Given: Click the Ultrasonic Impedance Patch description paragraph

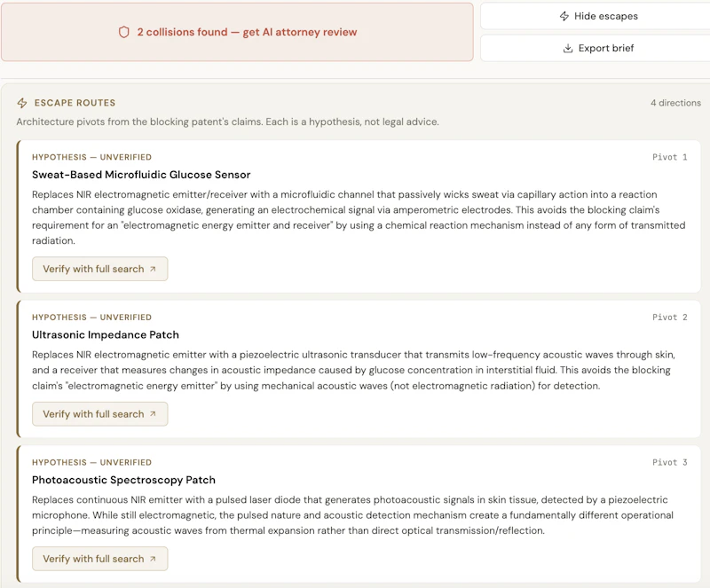Looking at the screenshot, I should [x=353, y=371].
